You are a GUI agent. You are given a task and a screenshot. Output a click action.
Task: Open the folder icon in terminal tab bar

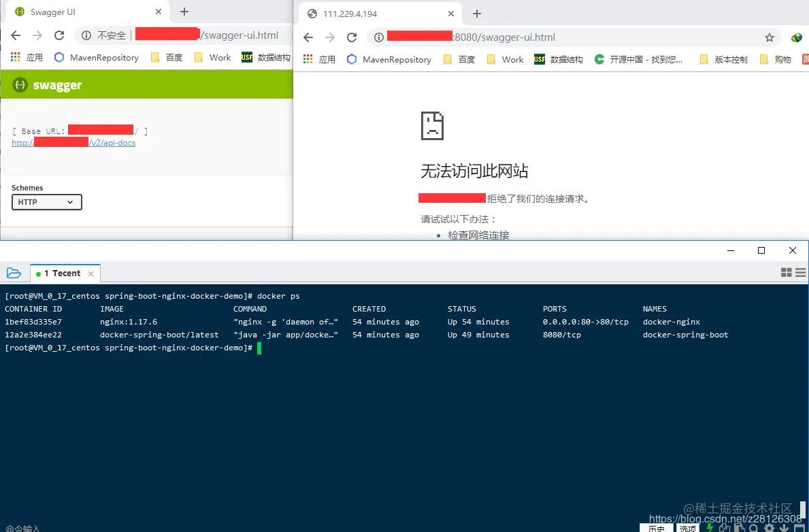click(14, 273)
